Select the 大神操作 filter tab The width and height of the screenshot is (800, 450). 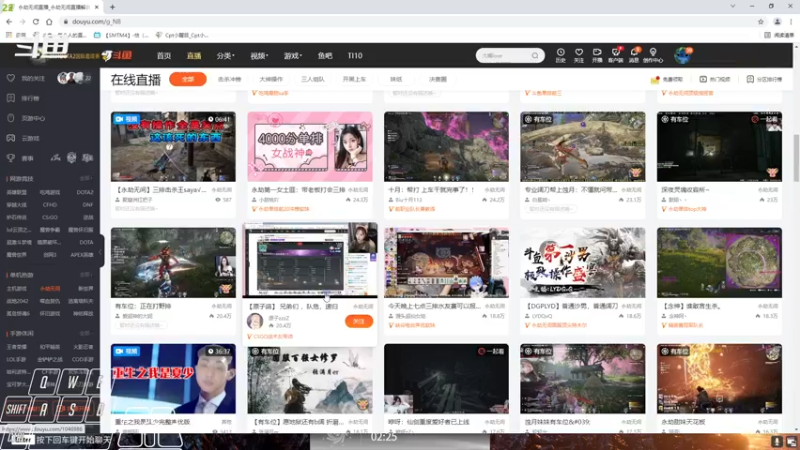tap(271, 80)
